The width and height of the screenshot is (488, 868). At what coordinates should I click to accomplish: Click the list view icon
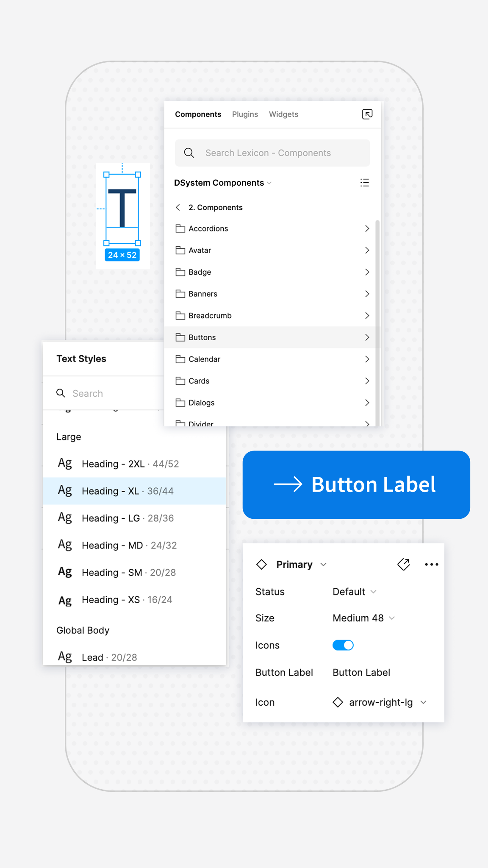click(x=364, y=183)
